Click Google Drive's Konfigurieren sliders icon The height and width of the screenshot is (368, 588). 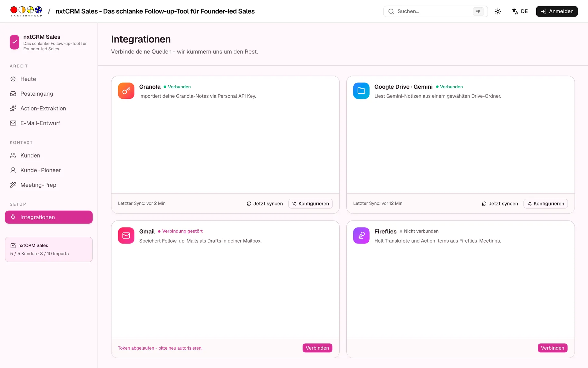[530, 204]
